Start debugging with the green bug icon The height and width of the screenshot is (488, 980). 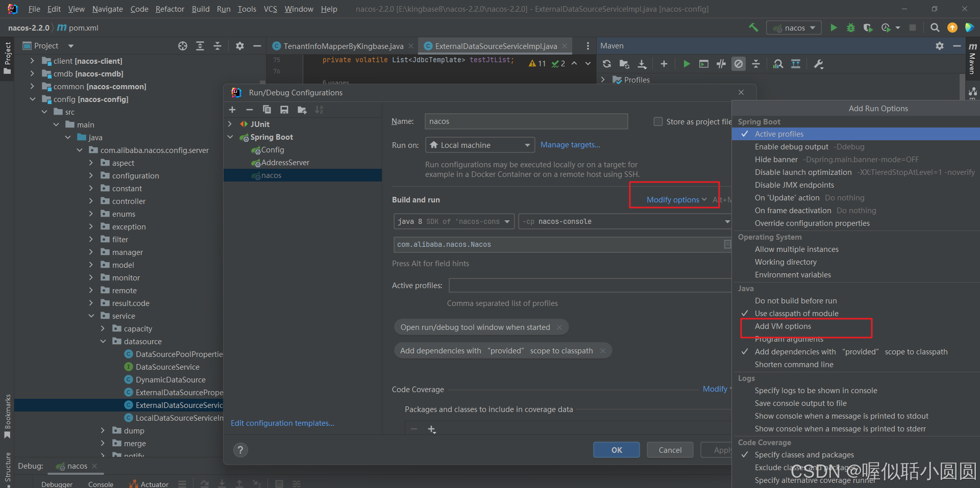(x=851, y=28)
